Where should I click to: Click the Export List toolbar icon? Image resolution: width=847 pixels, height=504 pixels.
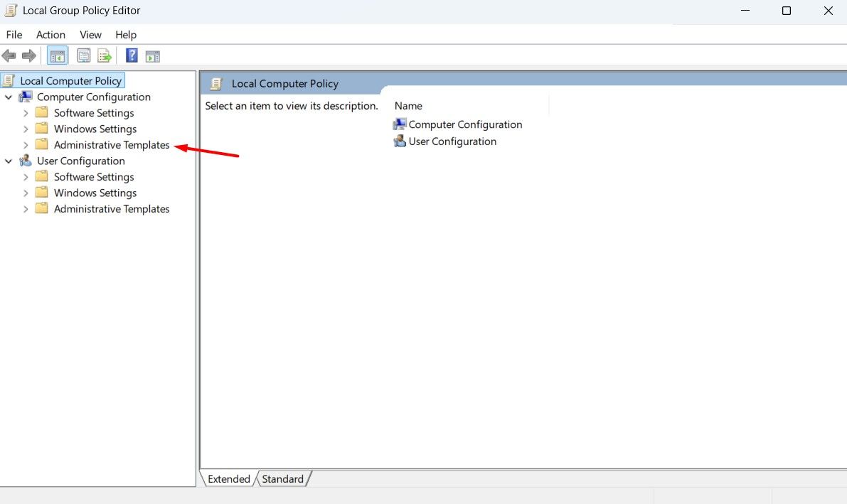pos(105,55)
